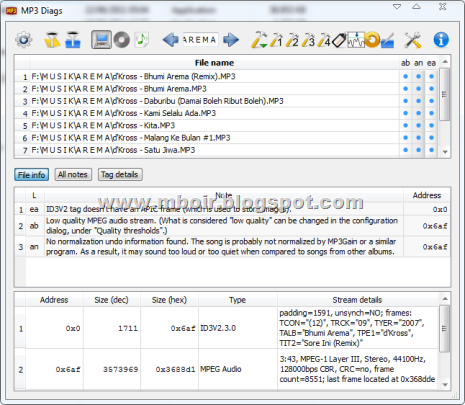465x405 pixels.
Task: Open the tag editor label icon
Action: pos(339,40)
